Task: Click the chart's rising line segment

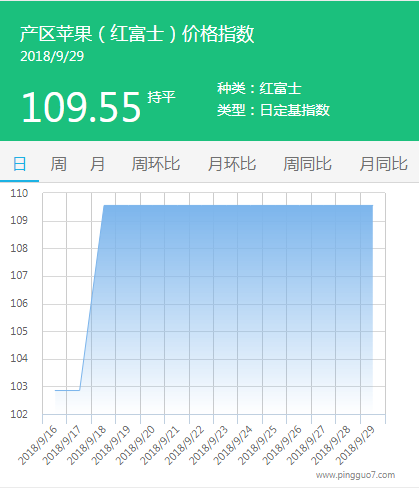Action: [x=92, y=298]
